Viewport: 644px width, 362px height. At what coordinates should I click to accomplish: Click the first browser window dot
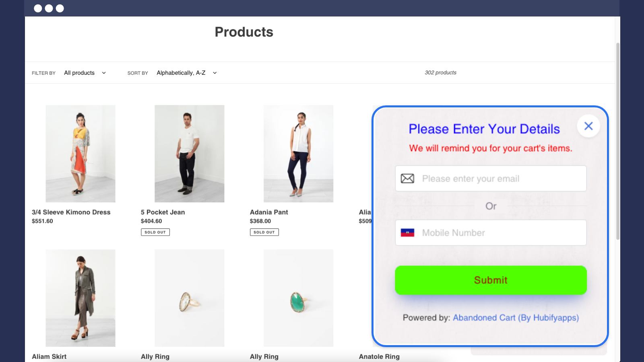tap(38, 8)
